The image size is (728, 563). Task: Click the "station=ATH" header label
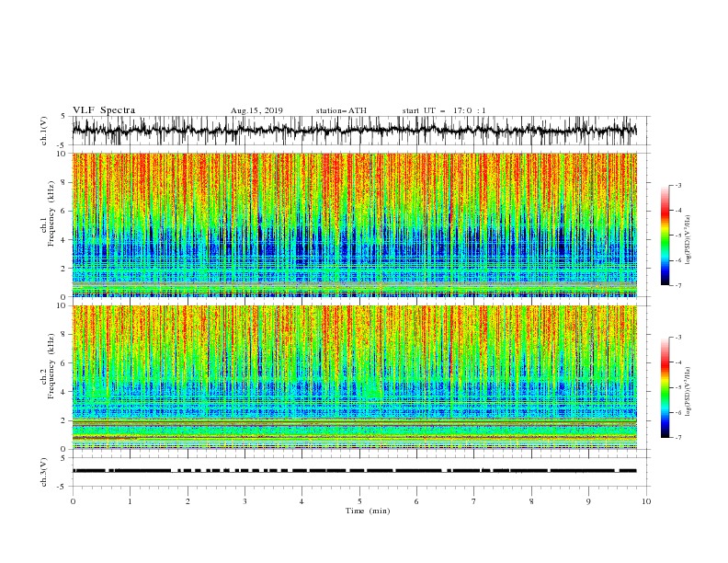[x=341, y=110]
